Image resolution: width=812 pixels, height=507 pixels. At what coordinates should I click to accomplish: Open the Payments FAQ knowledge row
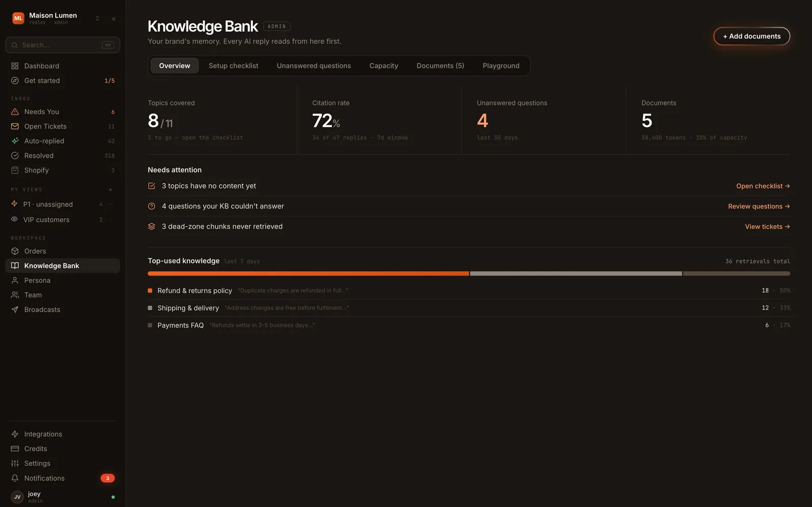point(469,325)
